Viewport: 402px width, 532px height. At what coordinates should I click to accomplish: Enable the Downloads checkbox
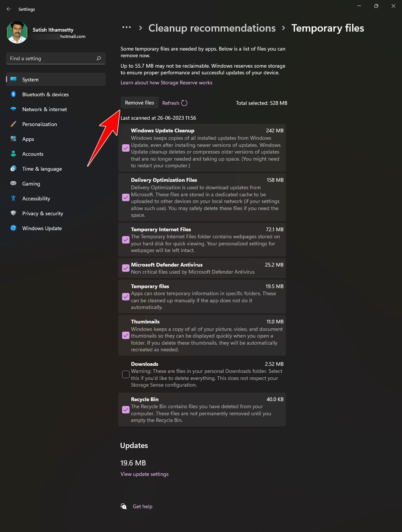pos(125,374)
